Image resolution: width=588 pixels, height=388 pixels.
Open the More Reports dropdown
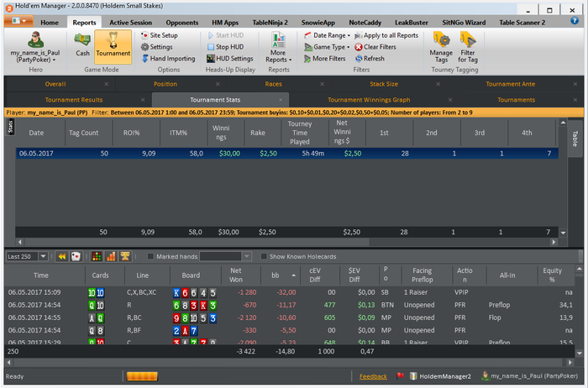(278, 47)
